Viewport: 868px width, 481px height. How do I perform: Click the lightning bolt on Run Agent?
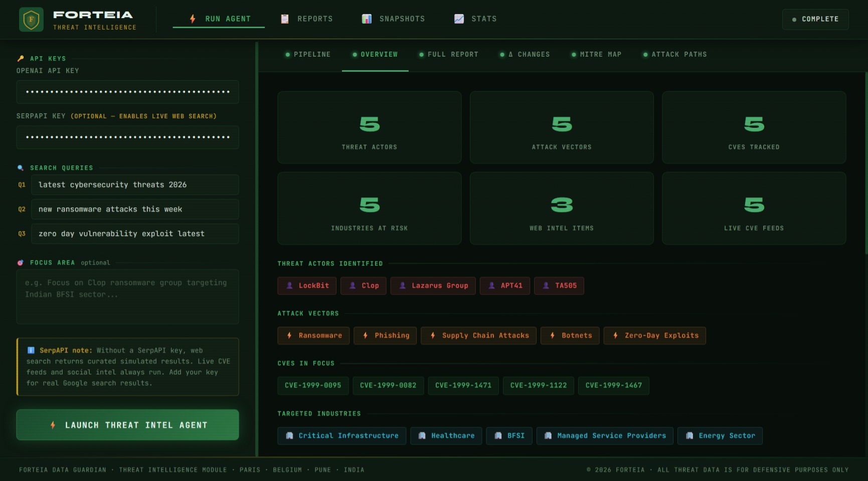point(193,19)
